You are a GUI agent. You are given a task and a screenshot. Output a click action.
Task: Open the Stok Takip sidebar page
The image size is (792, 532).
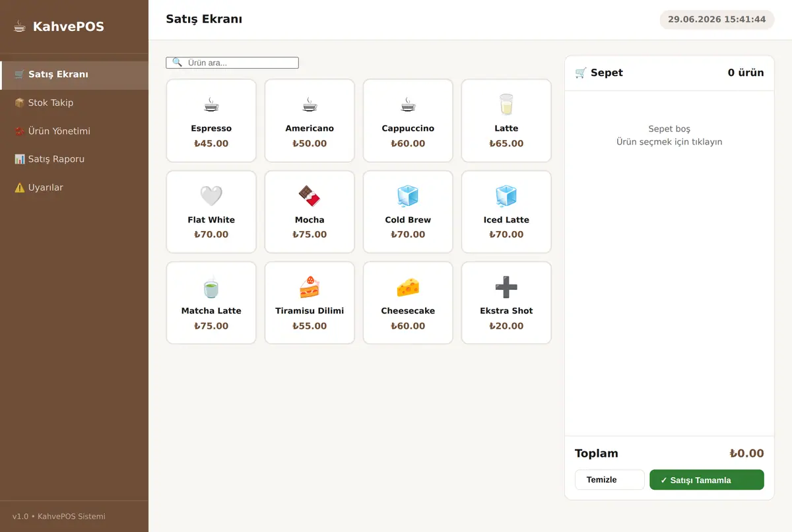pos(74,103)
